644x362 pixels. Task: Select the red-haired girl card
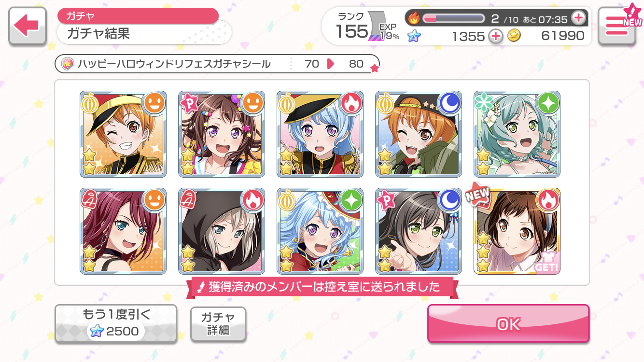(123, 231)
